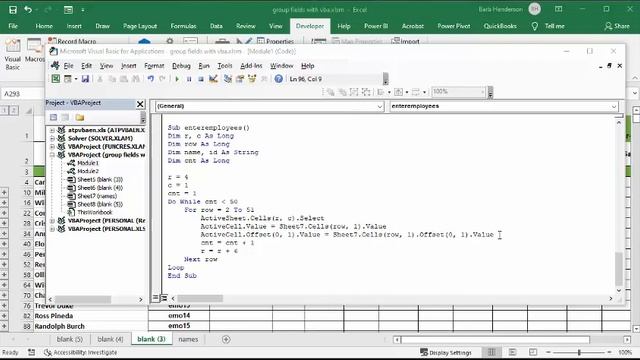Select Power Pivot ribbon tab
The height and width of the screenshot is (360, 640).
pyautogui.click(x=453, y=26)
